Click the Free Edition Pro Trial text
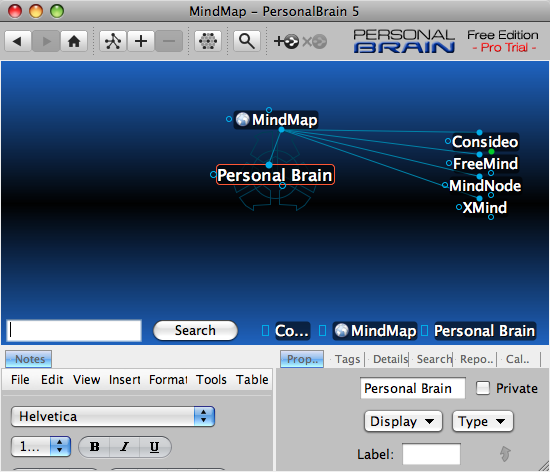 503,41
